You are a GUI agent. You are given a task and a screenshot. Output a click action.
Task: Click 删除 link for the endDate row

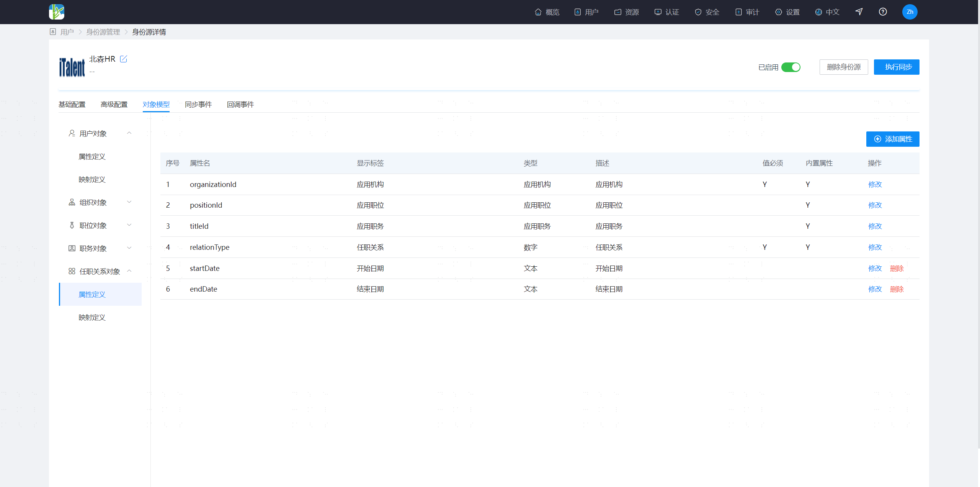click(897, 289)
